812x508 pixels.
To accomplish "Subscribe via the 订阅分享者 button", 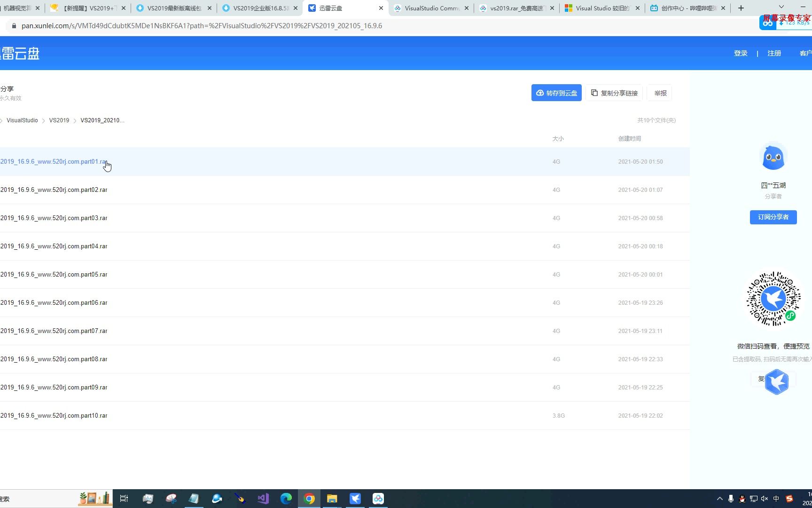I will [x=773, y=217].
